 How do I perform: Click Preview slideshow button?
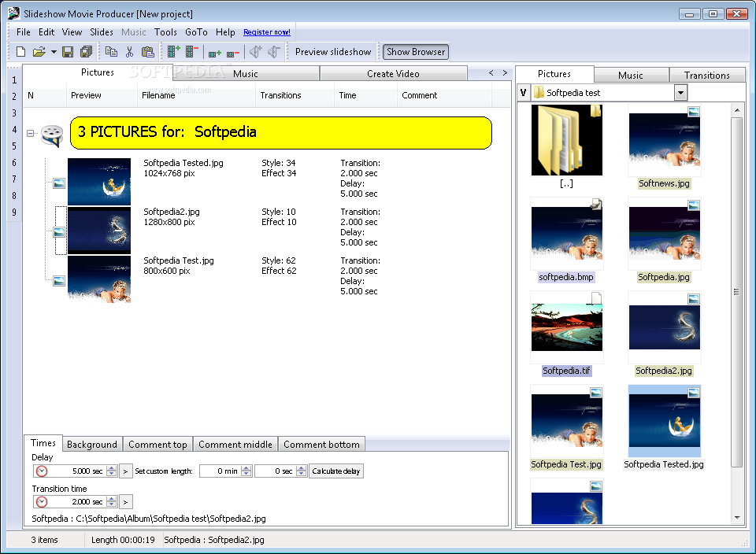tap(333, 52)
